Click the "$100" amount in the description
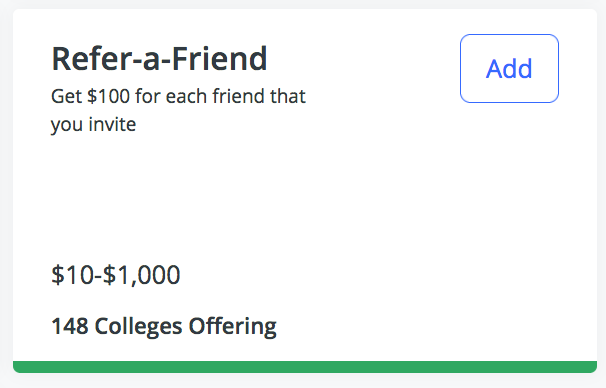The height and width of the screenshot is (388, 606). [x=109, y=96]
